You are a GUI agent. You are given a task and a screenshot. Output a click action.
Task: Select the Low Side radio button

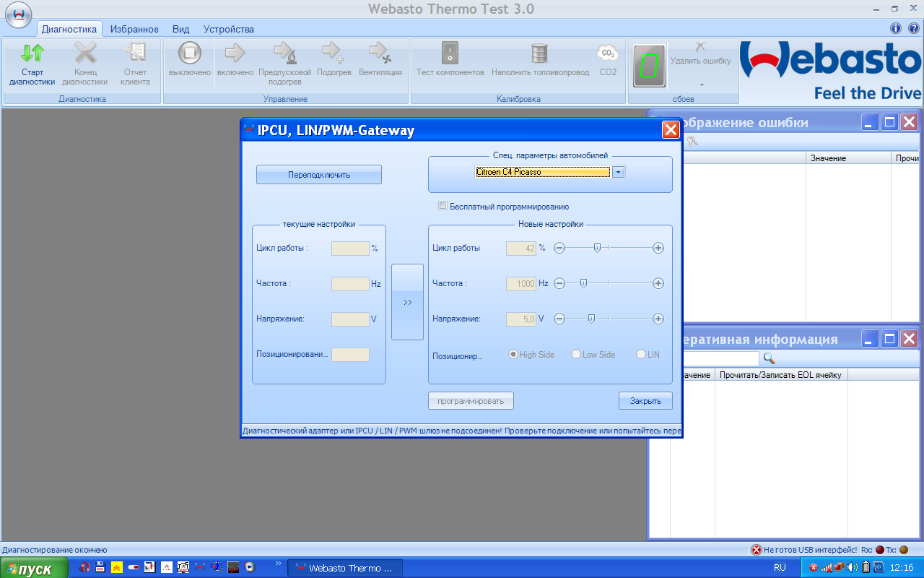[576, 355]
